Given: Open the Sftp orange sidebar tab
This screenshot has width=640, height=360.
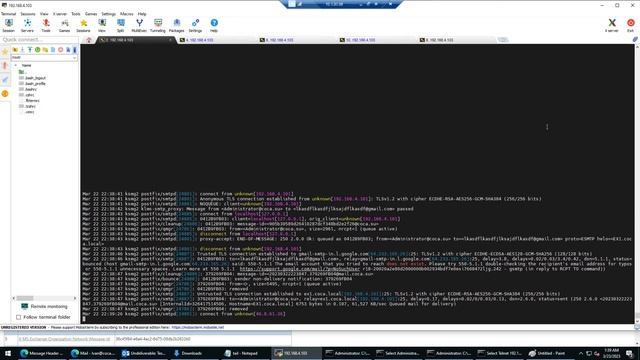Looking at the screenshot, I should 5,94.
